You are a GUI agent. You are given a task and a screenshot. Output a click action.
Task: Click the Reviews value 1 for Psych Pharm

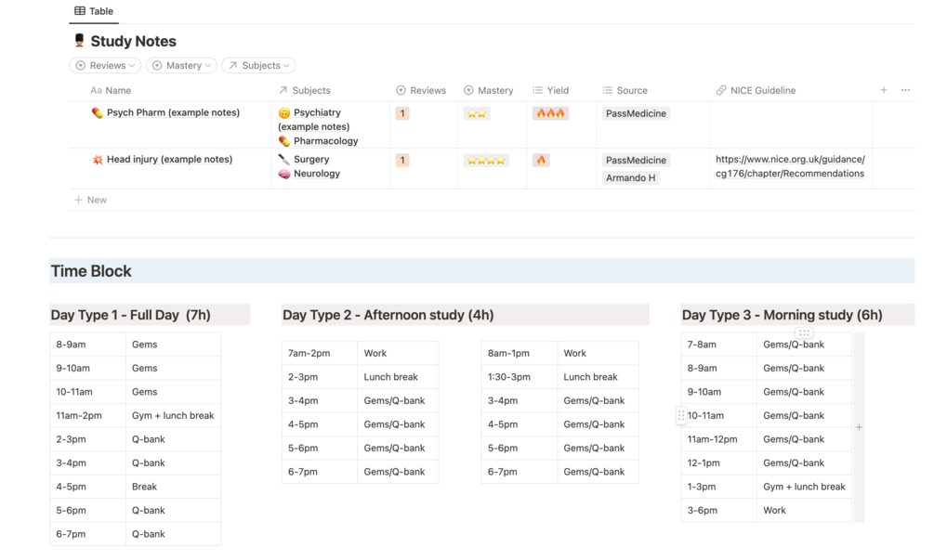[x=402, y=113]
